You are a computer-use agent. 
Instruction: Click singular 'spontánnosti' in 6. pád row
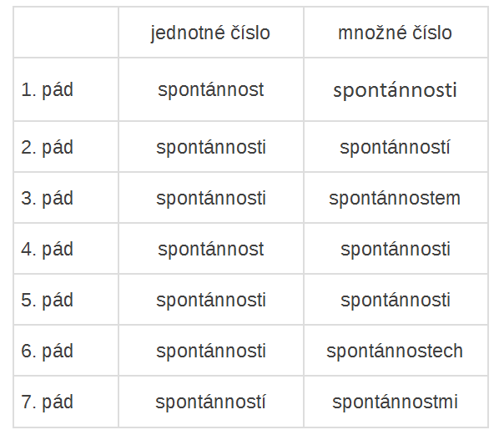pos(210,351)
